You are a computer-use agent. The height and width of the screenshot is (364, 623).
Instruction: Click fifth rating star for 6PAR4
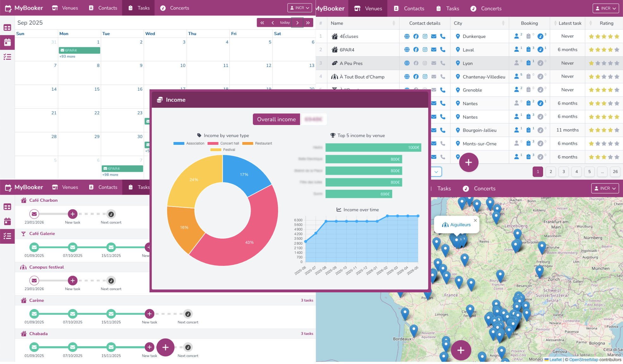pyautogui.click(x=616, y=50)
